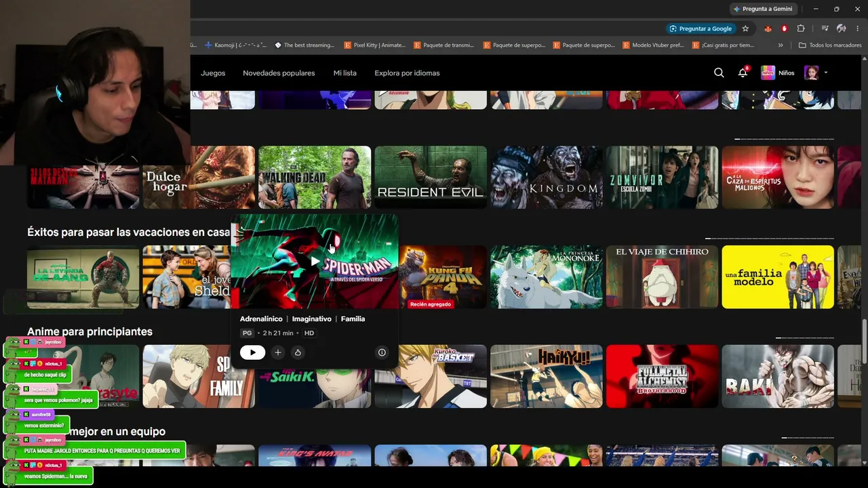Open the El joven Sheldon thumbnail
Screen dimensions: 868x488
(187, 277)
